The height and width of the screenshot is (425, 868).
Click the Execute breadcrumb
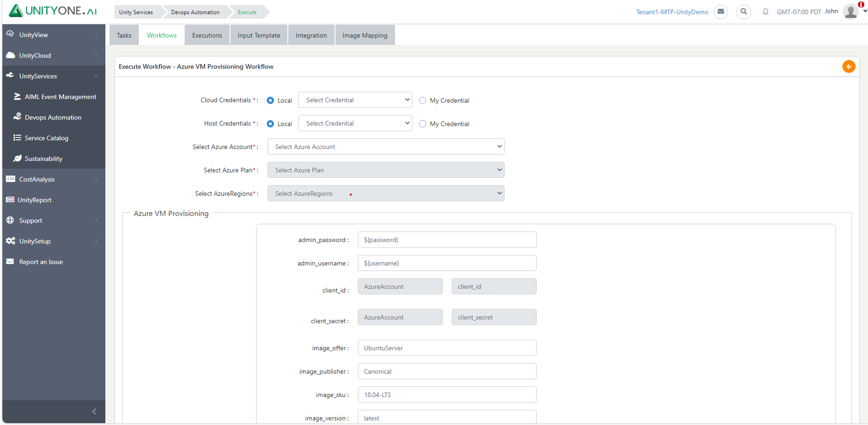248,12
